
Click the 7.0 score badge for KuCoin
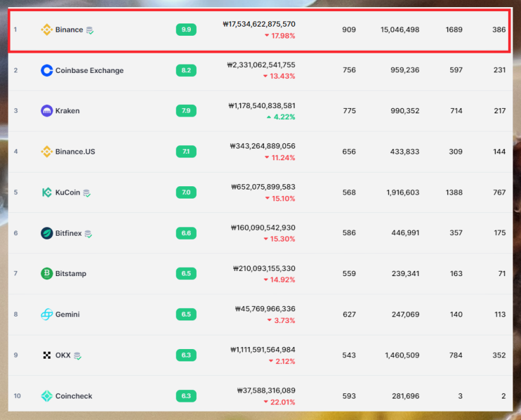click(186, 192)
